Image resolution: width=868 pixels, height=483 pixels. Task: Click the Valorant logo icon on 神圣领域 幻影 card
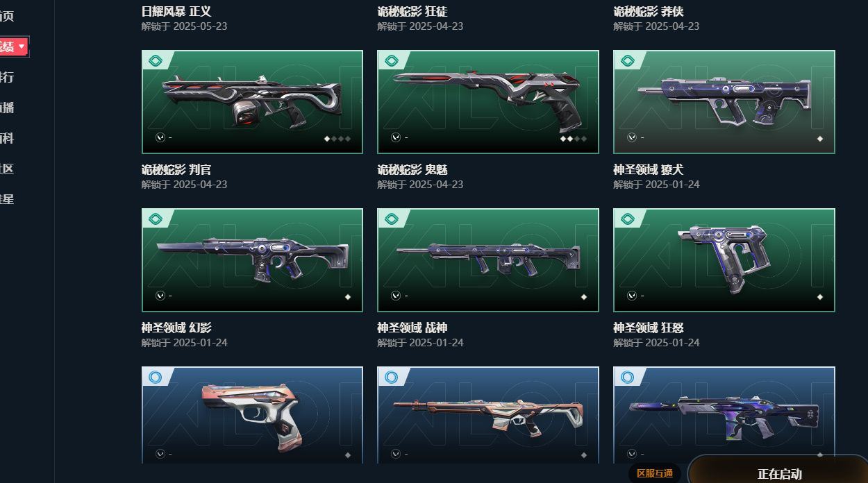(x=160, y=296)
